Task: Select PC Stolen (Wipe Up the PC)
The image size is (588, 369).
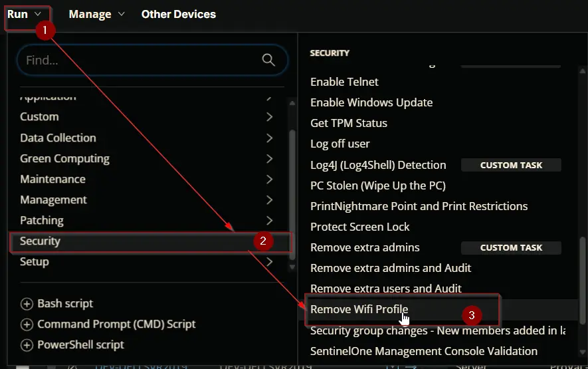Action: (378, 185)
